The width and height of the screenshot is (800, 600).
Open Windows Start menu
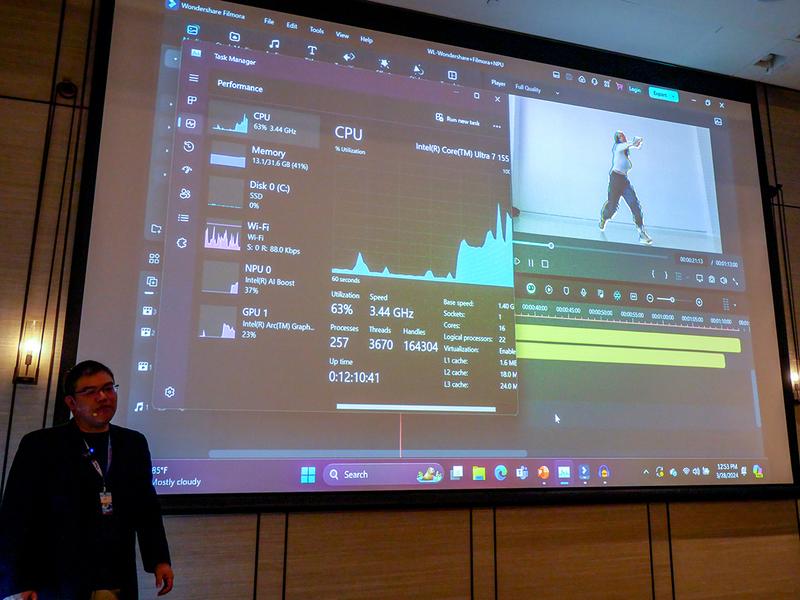coord(308,474)
